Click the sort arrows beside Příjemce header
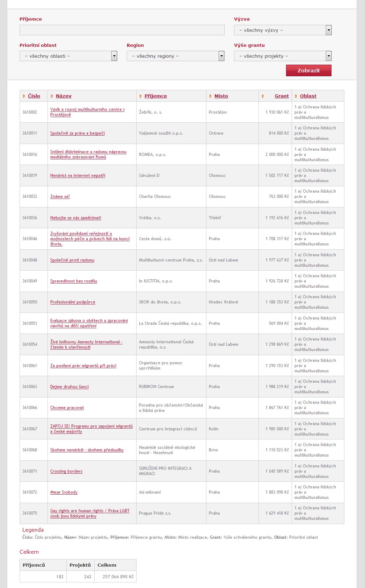 (140, 96)
